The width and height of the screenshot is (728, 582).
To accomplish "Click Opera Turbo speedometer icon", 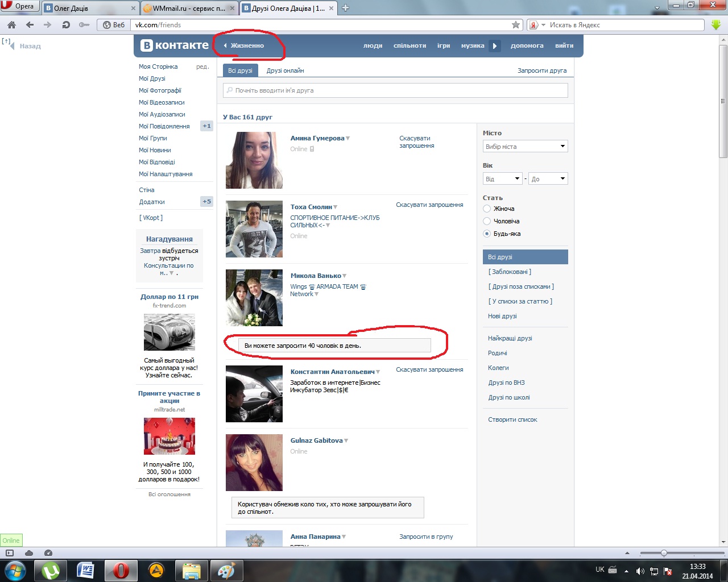I will [48, 553].
